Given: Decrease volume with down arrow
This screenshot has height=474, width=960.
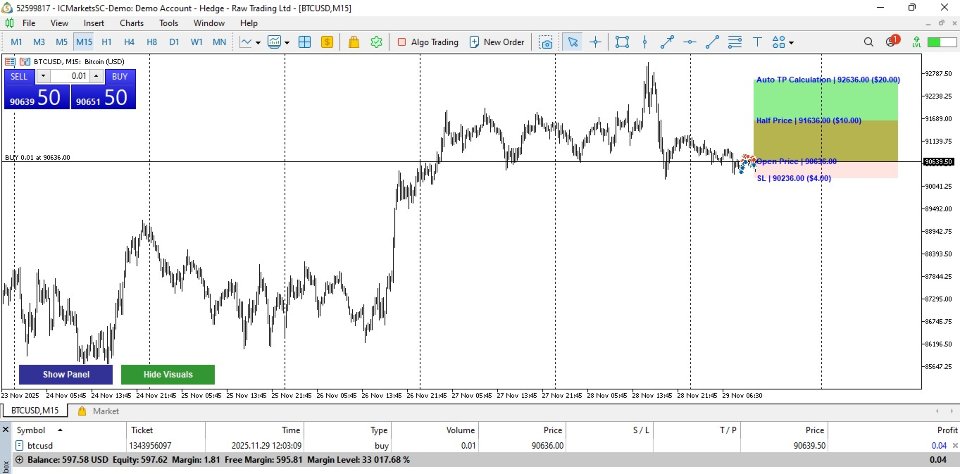Looking at the screenshot, I should 43,77.
